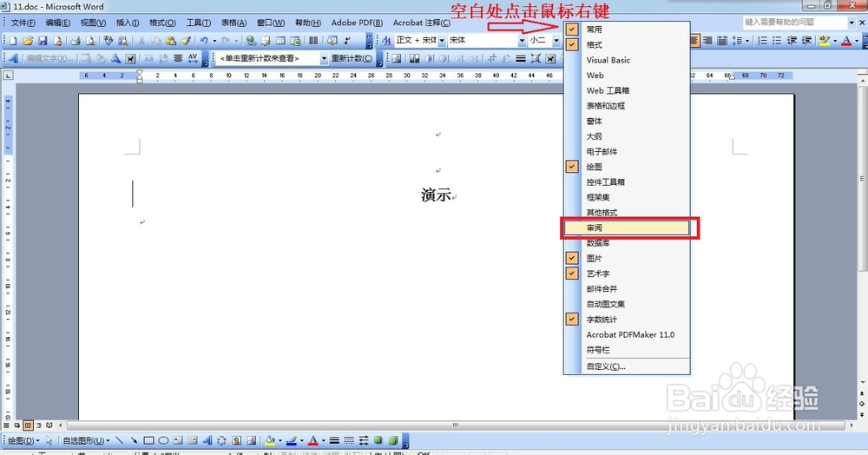This screenshot has width=868, height=455.
Task: Insert hyperlink globe icon
Action: pyautogui.click(x=251, y=41)
